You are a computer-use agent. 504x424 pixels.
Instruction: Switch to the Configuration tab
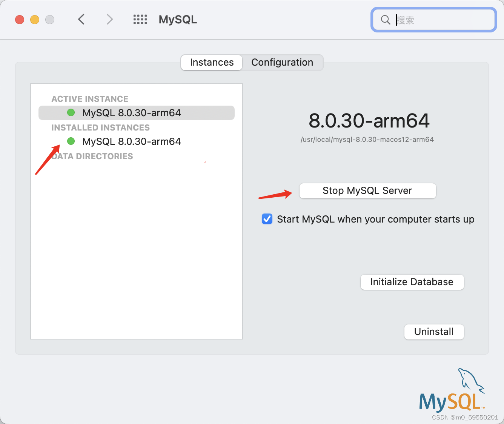coord(282,62)
